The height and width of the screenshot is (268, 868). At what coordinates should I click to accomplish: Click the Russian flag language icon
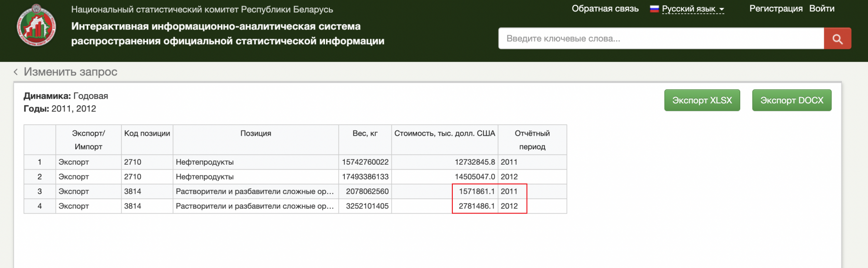[654, 9]
